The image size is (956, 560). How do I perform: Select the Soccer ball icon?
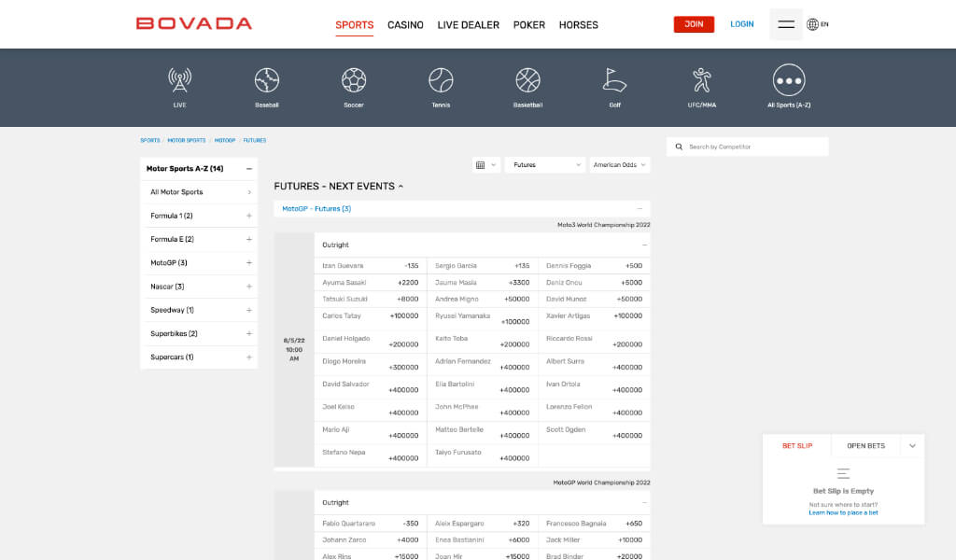[354, 80]
